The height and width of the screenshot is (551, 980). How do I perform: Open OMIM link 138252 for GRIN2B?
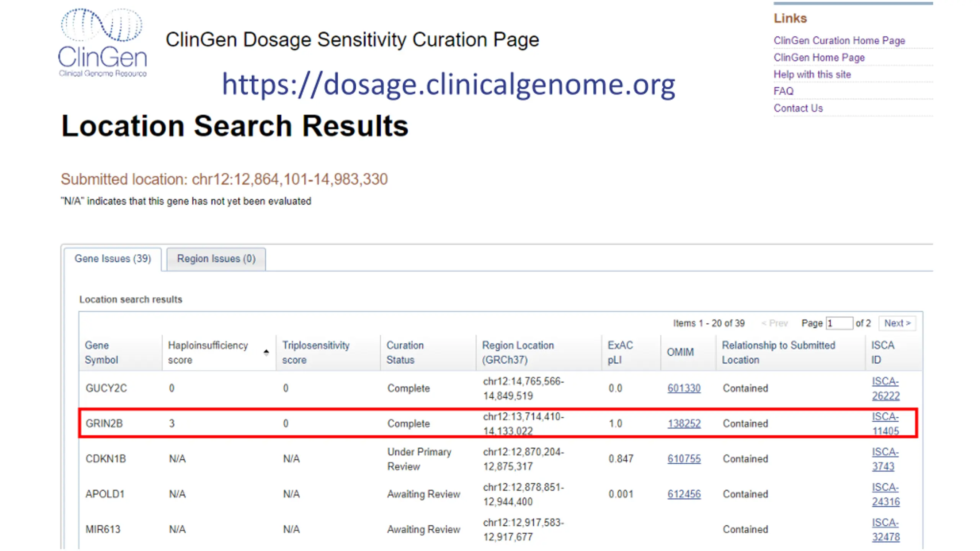(x=684, y=424)
